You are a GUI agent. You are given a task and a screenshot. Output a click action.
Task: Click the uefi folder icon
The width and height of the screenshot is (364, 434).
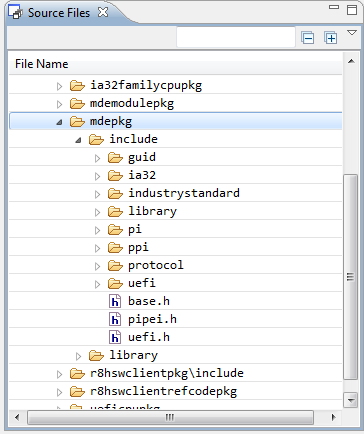(115, 284)
